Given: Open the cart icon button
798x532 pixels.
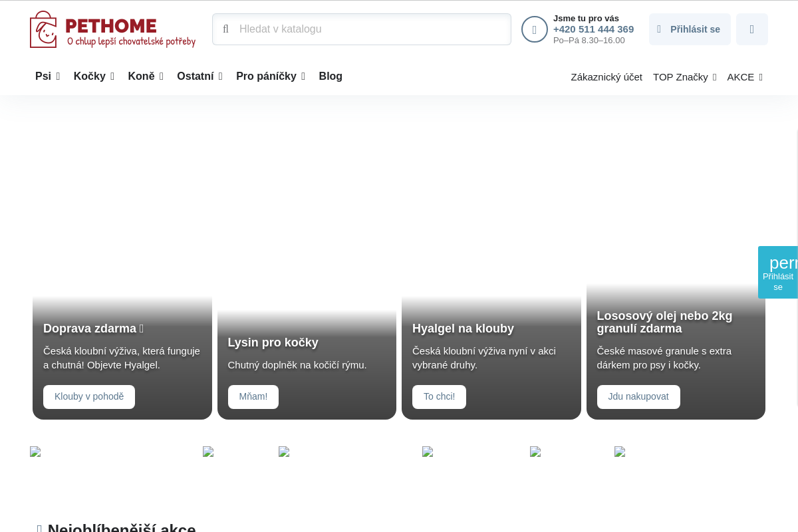Looking at the screenshot, I should tap(752, 29).
